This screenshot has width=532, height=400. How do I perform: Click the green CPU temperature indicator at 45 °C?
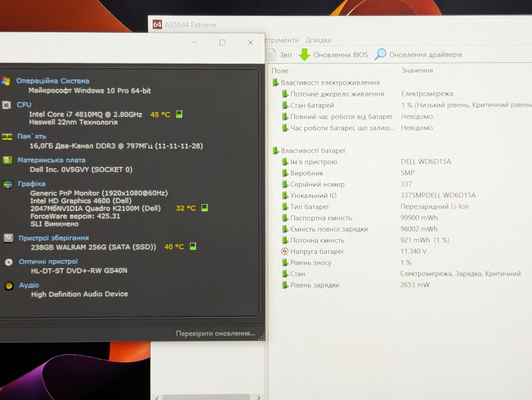(x=179, y=114)
